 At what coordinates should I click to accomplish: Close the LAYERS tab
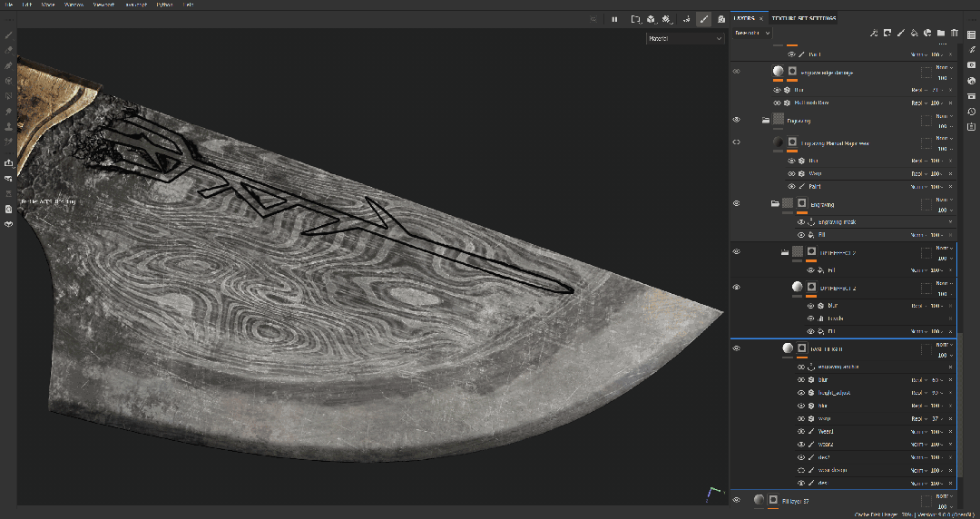(x=760, y=19)
